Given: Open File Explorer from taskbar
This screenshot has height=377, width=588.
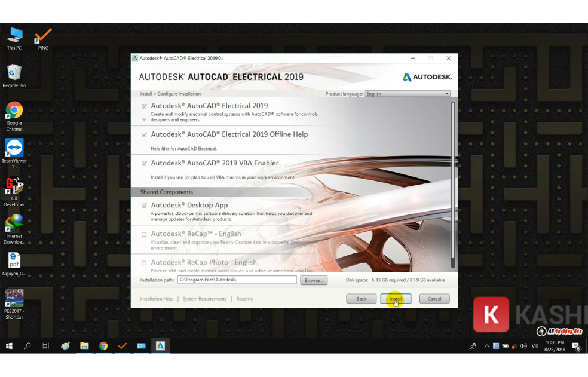Looking at the screenshot, I should (x=84, y=346).
